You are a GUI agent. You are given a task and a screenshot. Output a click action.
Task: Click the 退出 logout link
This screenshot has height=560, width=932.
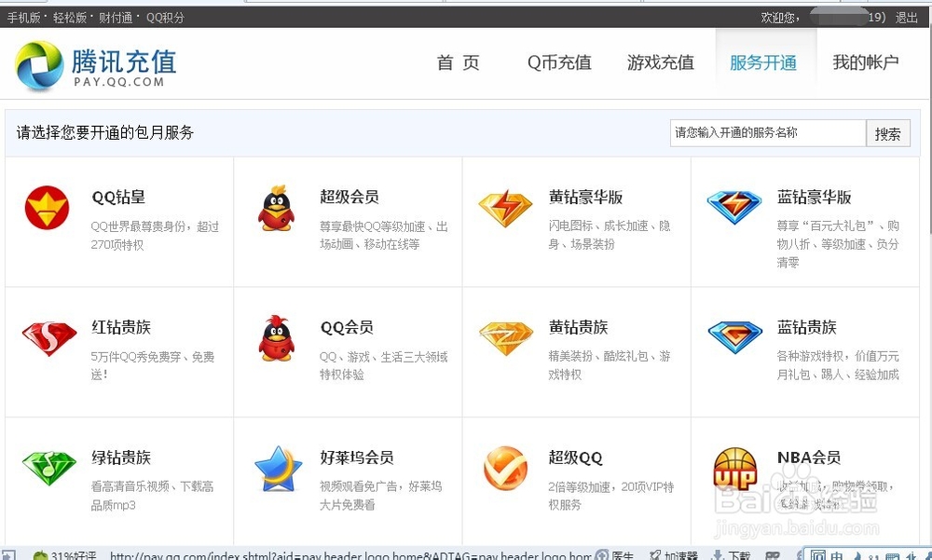point(907,18)
